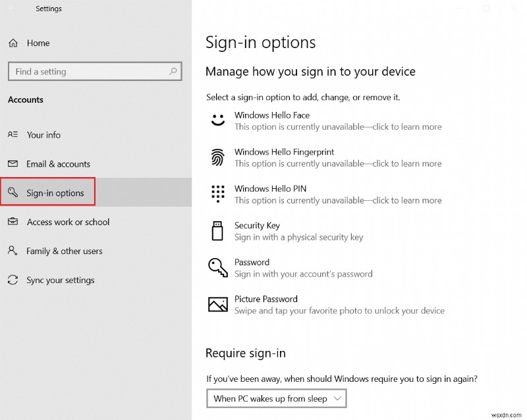This screenshot has width=527, height=420.
Task: Click the Family & other users person icon
Action: [x=13, y=251]
